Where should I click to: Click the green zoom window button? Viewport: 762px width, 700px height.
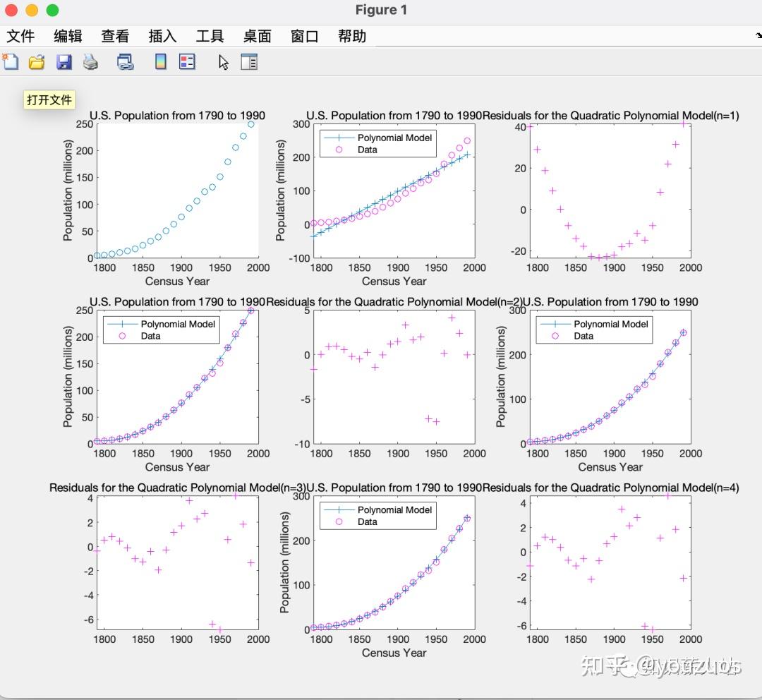click(52, 10)
